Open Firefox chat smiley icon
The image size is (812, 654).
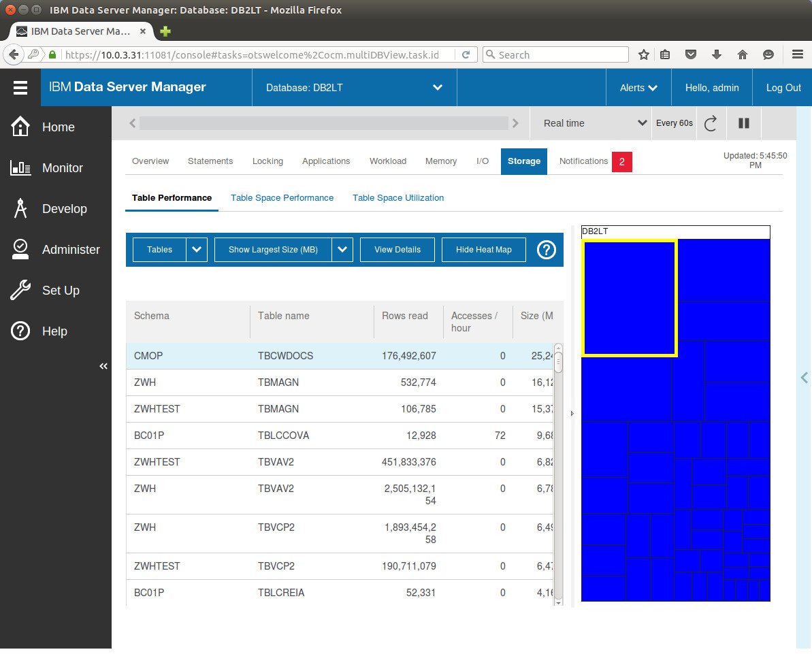click(768, 54)
